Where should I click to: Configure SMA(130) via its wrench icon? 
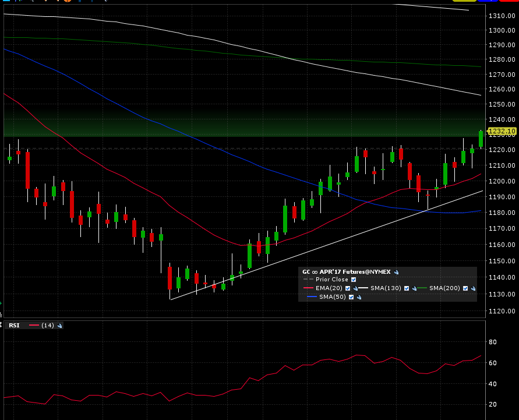pyautogui.click(x=414, y=288)
